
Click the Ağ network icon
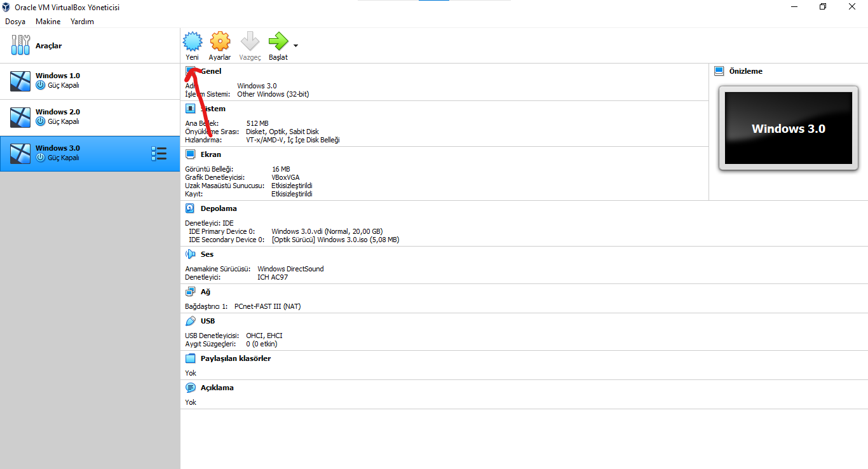click(190, 292)
